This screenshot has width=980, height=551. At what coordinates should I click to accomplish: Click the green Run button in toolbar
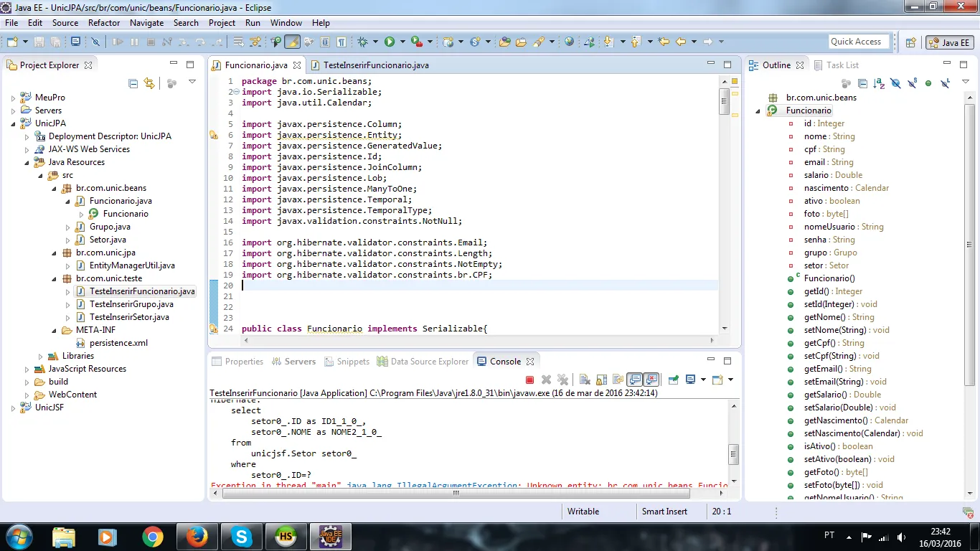(390, 42)
